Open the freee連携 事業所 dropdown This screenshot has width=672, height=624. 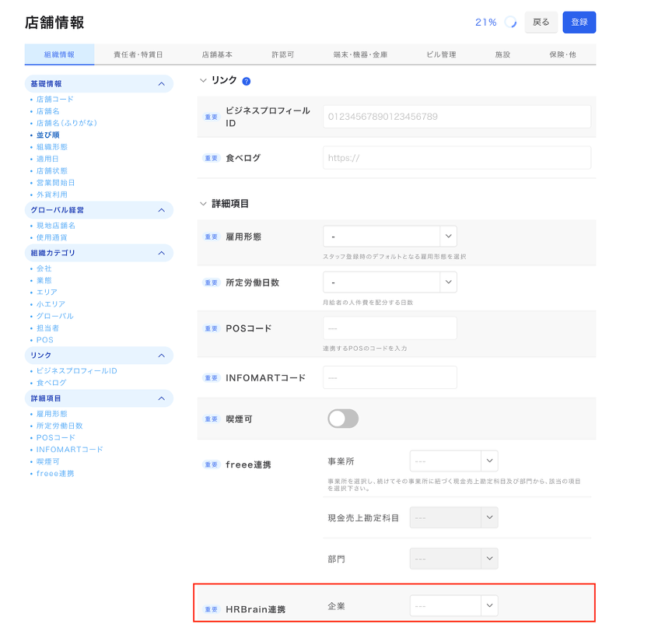click(453, 461)
